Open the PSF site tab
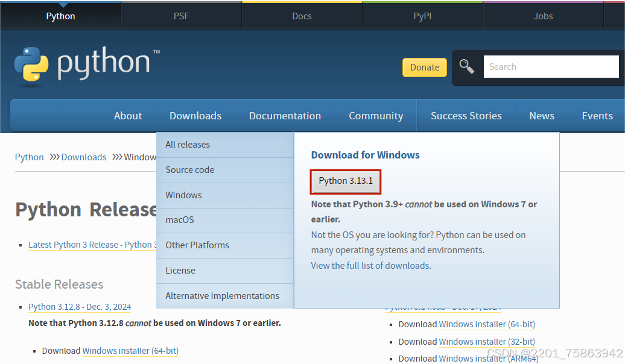Image resolution: width=625 pixels, height=364 pixels. [181, 16]
